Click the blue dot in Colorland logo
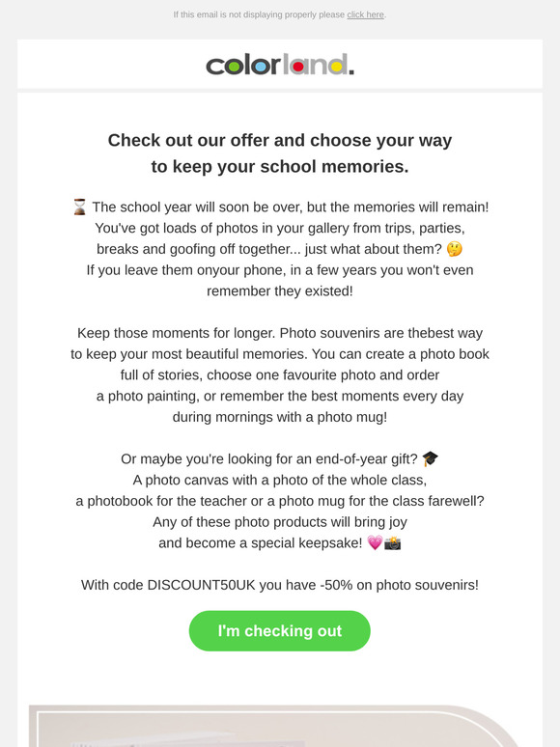The height and width of the screenshot is (747, 560). (x=261, y=67)
